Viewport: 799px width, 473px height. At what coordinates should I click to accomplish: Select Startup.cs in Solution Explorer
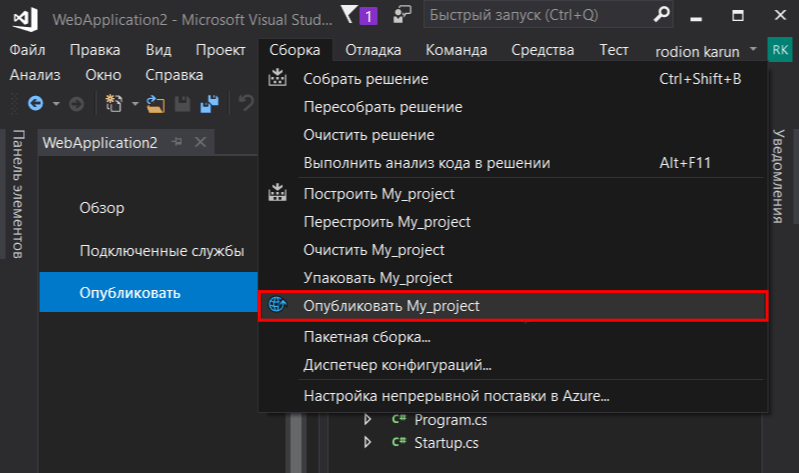pyautogui.click(x=446, y=442)
